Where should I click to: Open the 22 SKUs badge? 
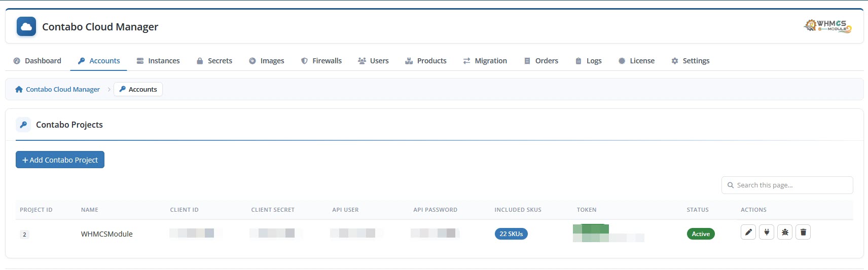click(x=511, y=234)
